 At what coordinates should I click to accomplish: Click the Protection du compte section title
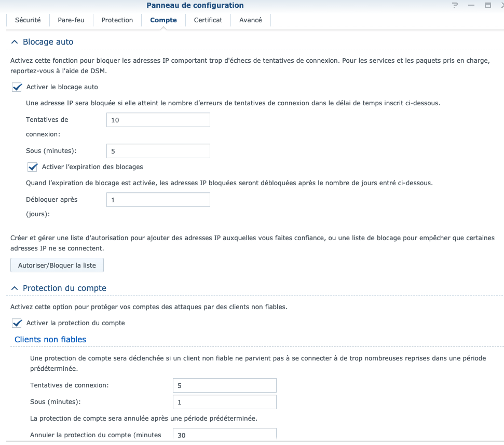tap(64, 288)
